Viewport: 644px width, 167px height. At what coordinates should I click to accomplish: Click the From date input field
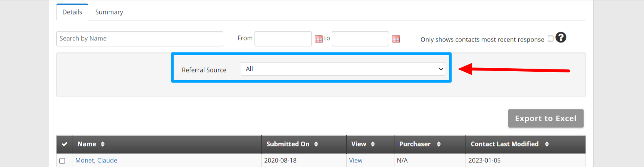click(x=283, y=39)
